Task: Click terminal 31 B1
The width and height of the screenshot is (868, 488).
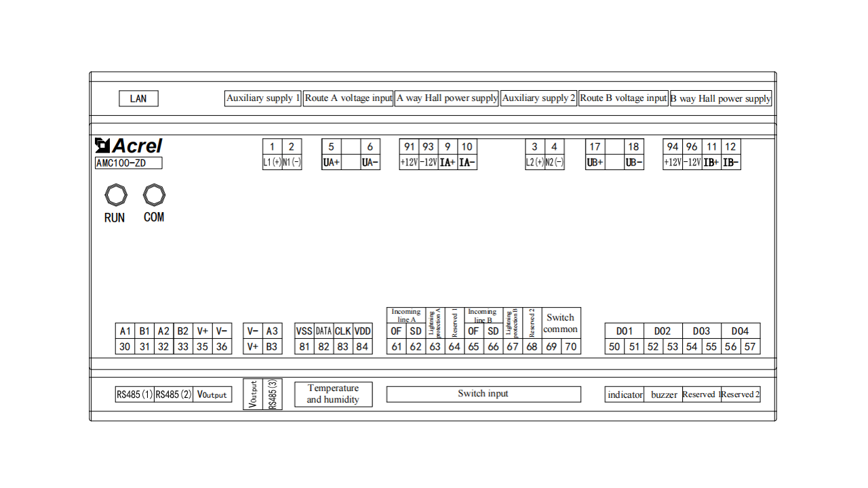Action: (144, 339)
